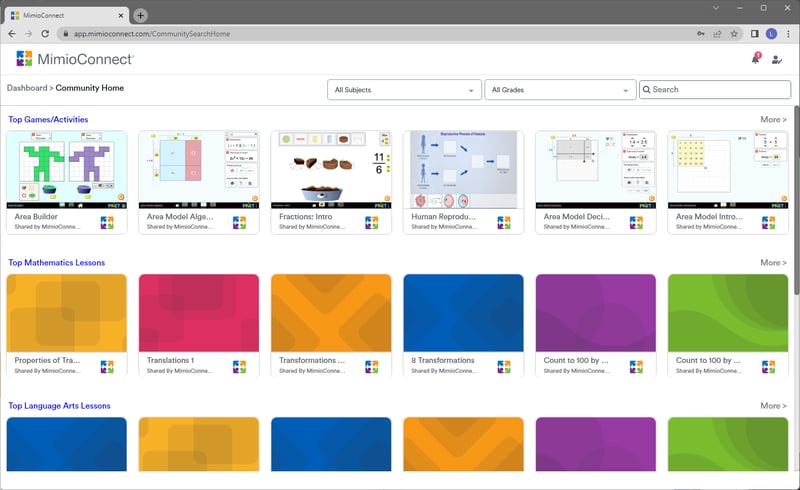Open the Human Reprodu... thumbnail
This screenshot has height=490, width=800.
[463, 169]
